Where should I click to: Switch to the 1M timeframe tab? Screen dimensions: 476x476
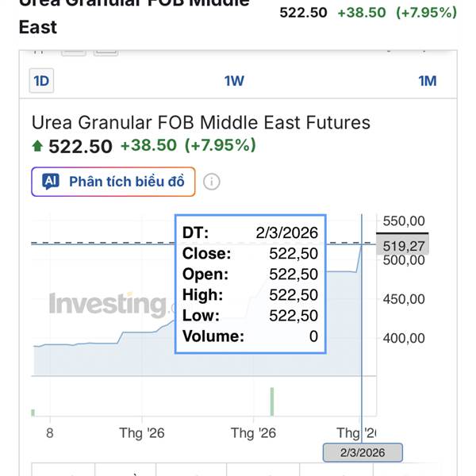[427, 80]
